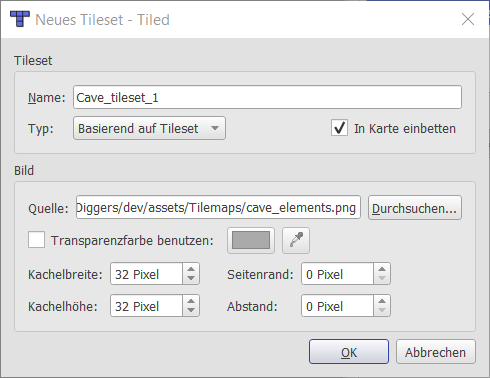
Task: Confirm the dialog with OK
Action: [x=349, y=352]
